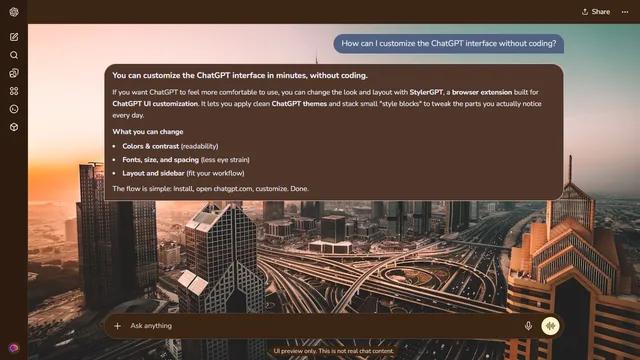640x360 pixels.
Task: Click 'The flow is simple' closing line
Action: pyautogui.click(x=210, y=189)
